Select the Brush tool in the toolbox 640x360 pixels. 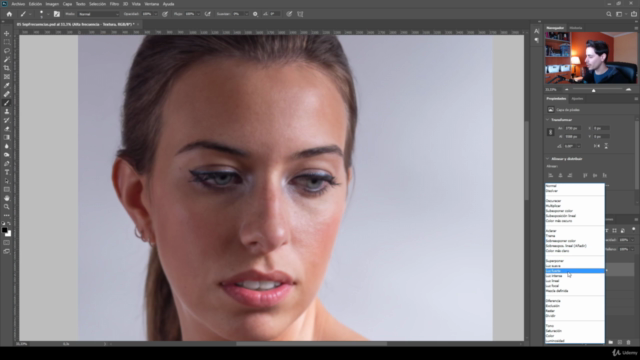pyautogui.click(x=7, y=103)
